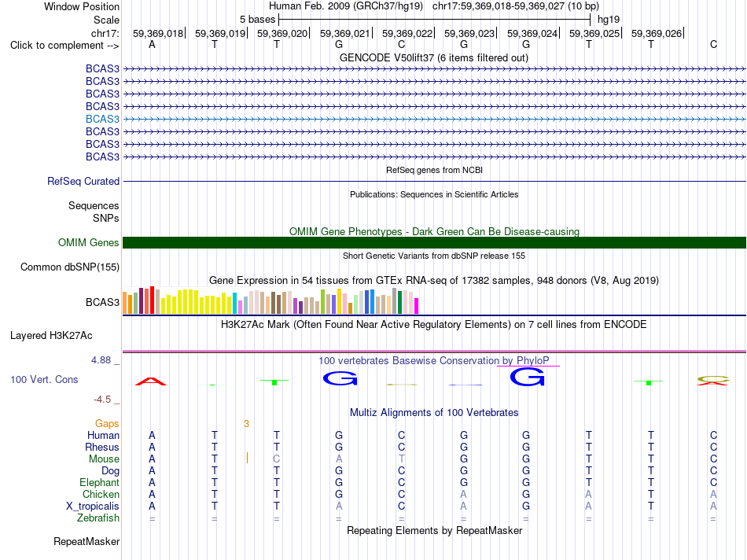Click position label 59,369,018 on the ruler

158,33
